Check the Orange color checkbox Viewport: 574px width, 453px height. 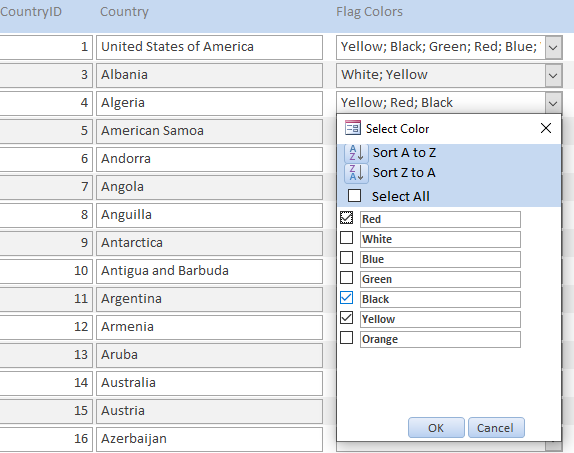(x=346, y=338)
